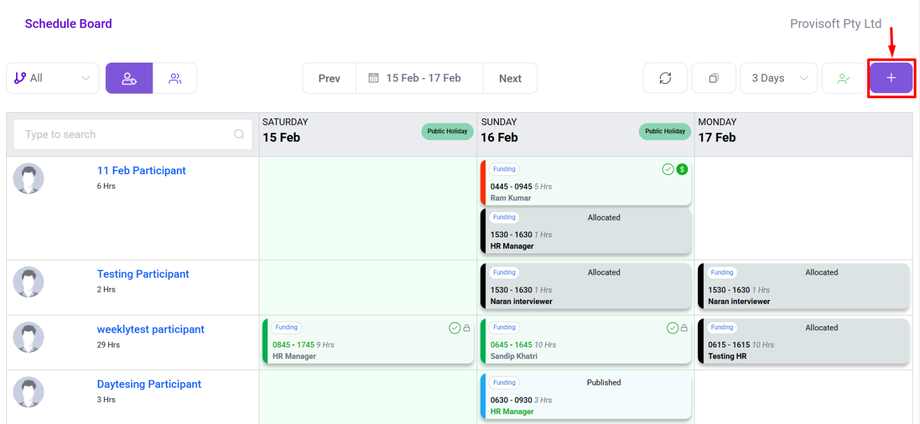Open the 3 Days view dropdown

pyautogui.click(x=778, y=78)
